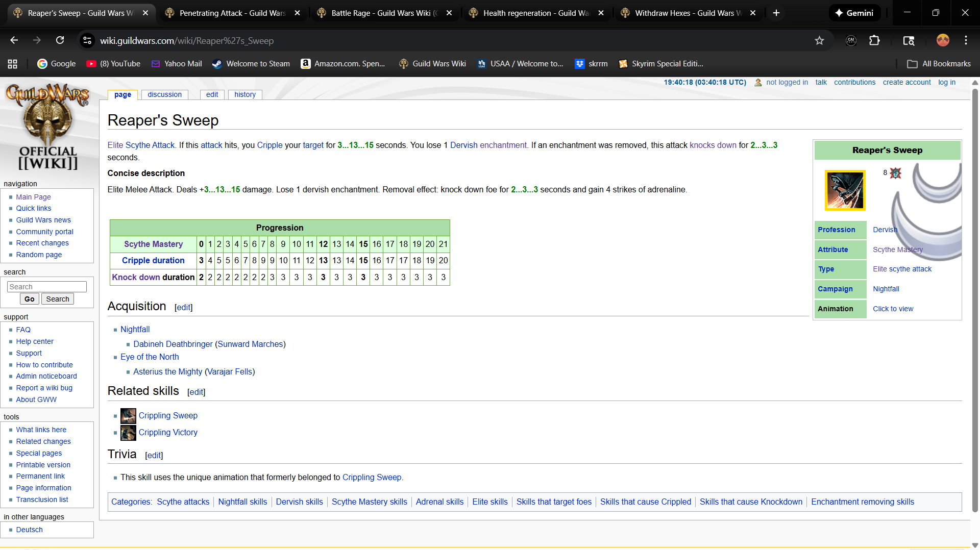
Task: Open the wiki edit tab
Action: (212, 94)
